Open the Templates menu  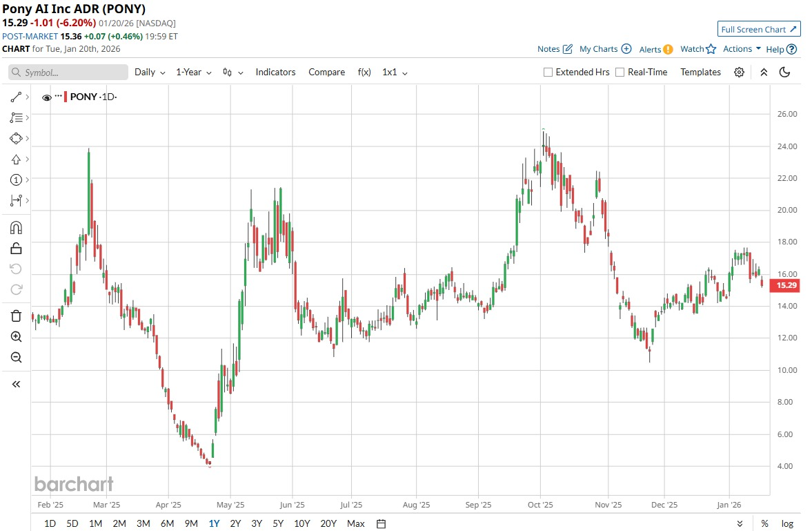click(700, 72)
